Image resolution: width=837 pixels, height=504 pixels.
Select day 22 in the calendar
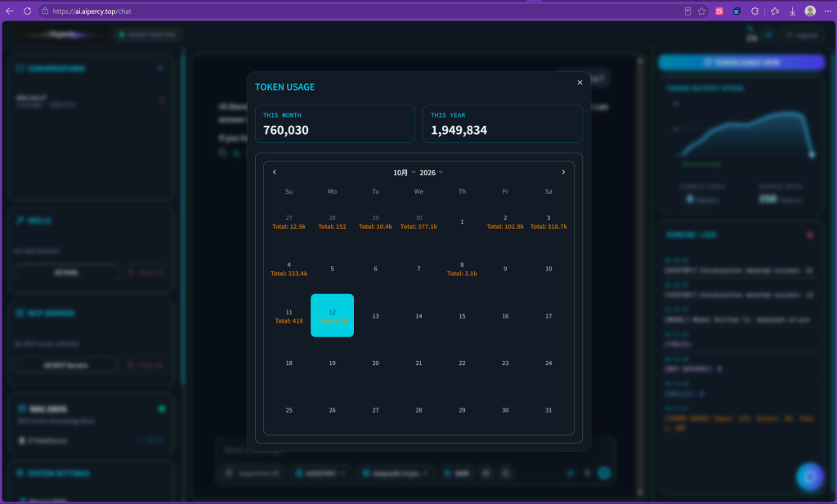(x=462, y=364)
